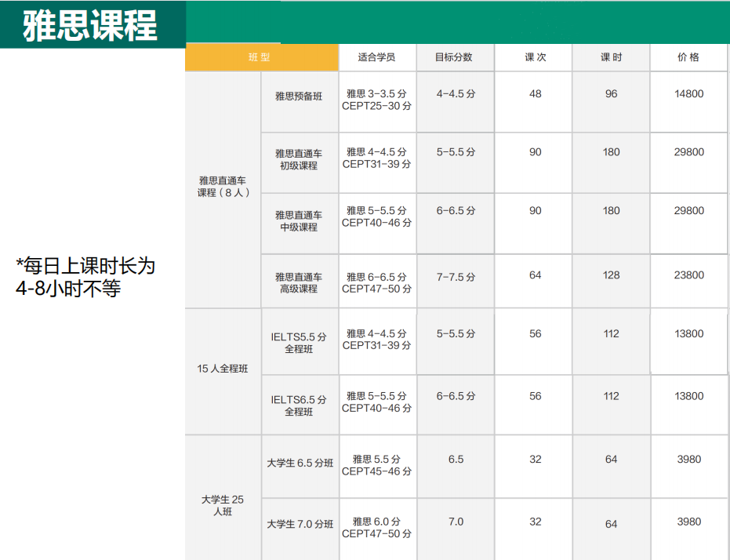730x560 pixels.
Task: Select the 雅思直通车高级课程 cell
Action: click(x=300, y=282)
